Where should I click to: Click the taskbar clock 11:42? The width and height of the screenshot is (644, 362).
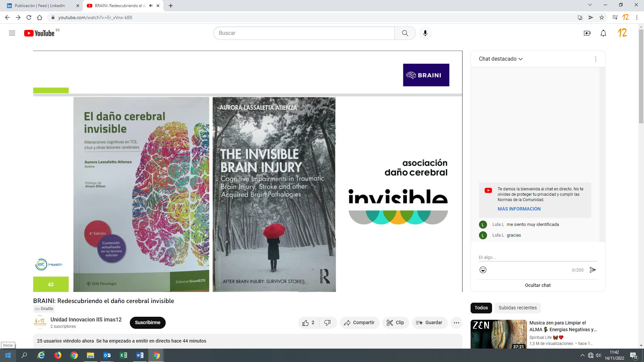point(614,355)
